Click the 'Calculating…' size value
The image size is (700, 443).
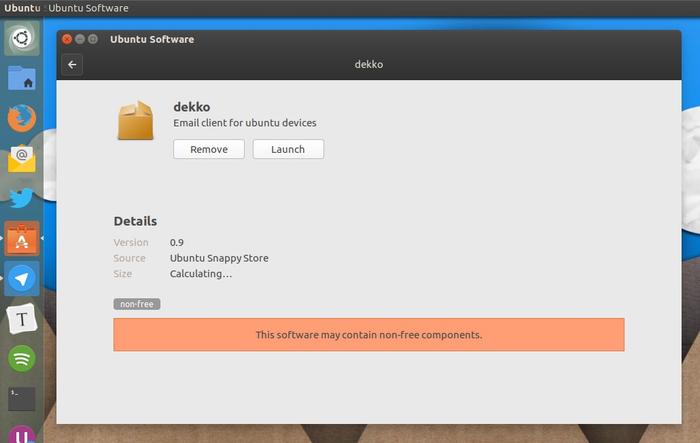tap(201, 274)
